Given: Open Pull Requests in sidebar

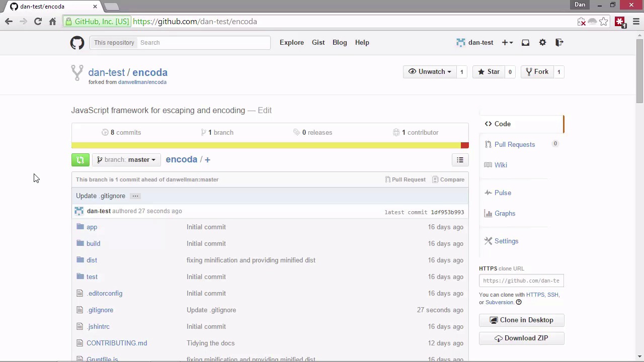Looking at the screenshot, I should (515, 144).
